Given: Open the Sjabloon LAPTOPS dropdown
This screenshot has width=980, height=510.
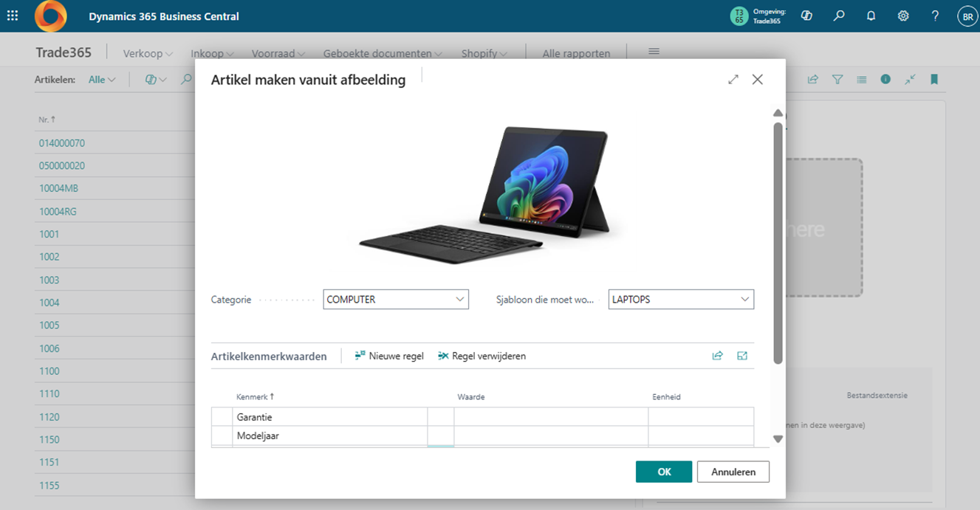Looking at the screenshot, I should 681,299.
